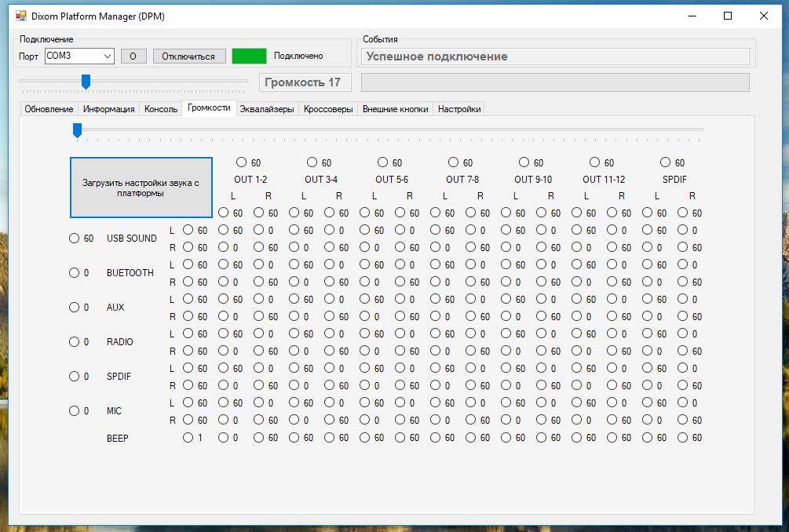Select the AUX source radio button
The image size is (789, 532).
(x=75, y=308)
